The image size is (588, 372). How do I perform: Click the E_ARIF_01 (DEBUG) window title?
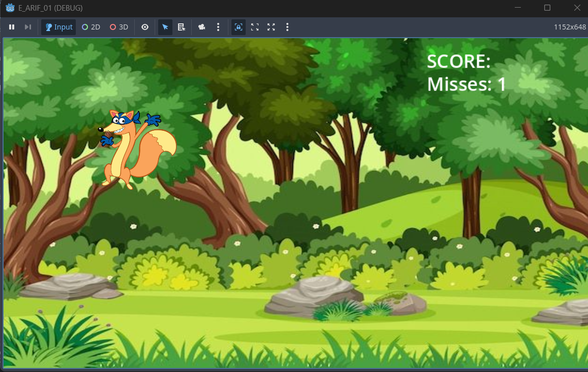click(x=50, y=8)
